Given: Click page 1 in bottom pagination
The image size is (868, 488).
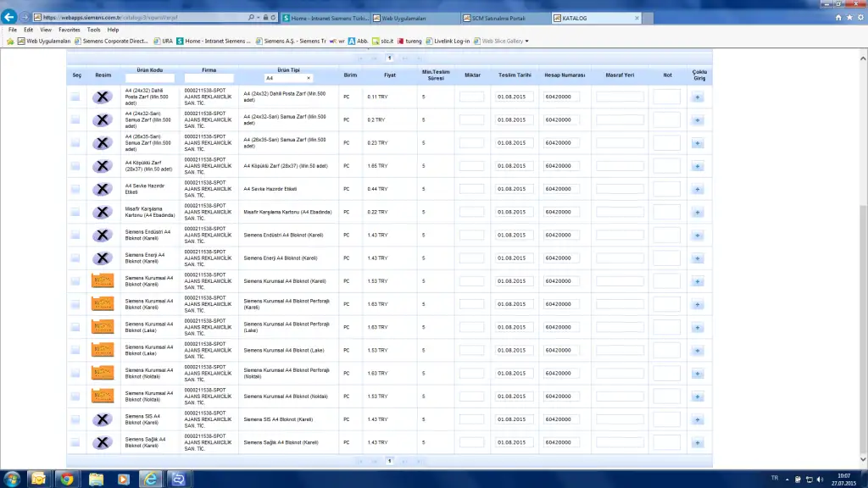Looking at the screenshot, I should tap(390, 461).
